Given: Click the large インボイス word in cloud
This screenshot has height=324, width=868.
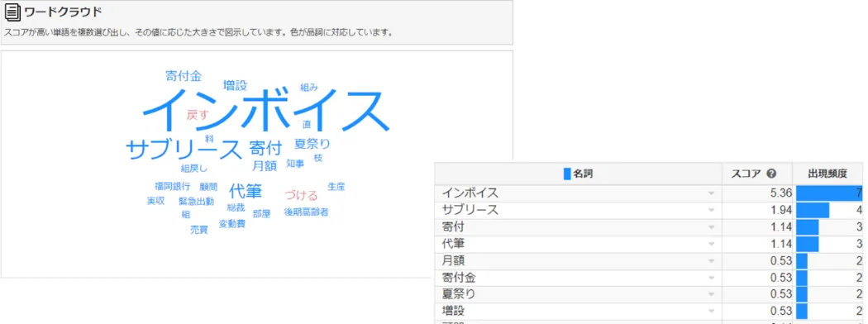Looking at the screenshot, I should [x=266, y=110].
